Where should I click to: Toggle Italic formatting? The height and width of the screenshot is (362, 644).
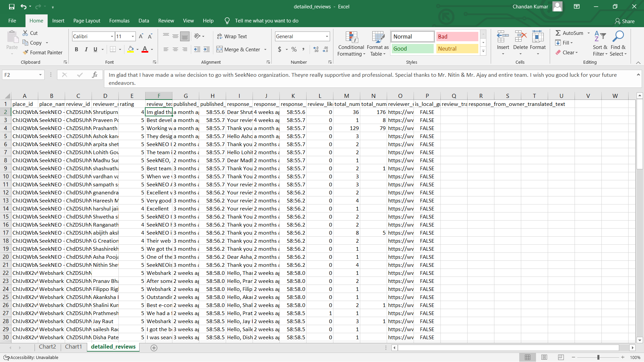tap(86, 49)
